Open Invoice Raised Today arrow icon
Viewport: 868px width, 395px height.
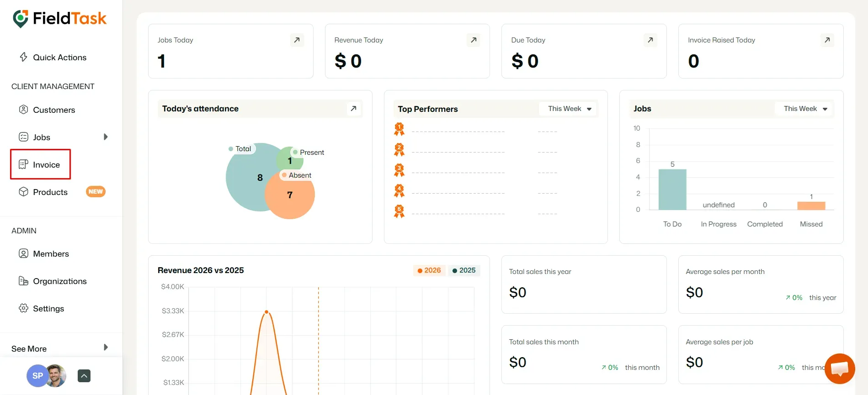pos(827,40)
